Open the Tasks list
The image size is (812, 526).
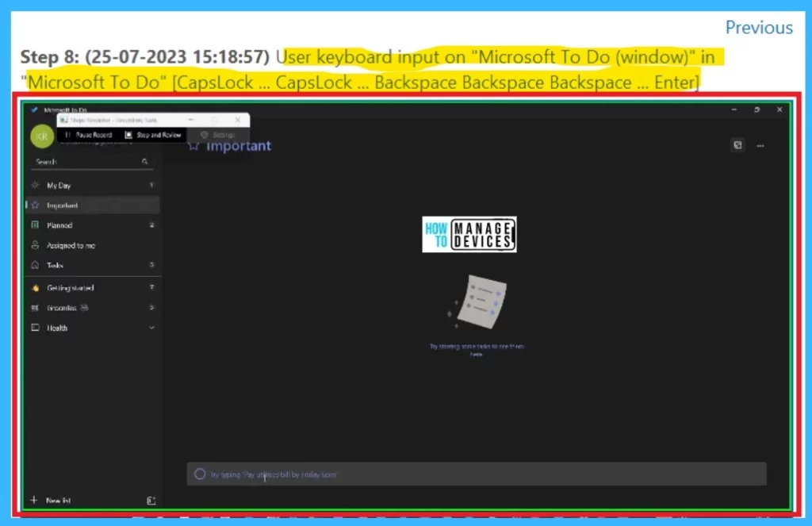(x=93, y=265)
